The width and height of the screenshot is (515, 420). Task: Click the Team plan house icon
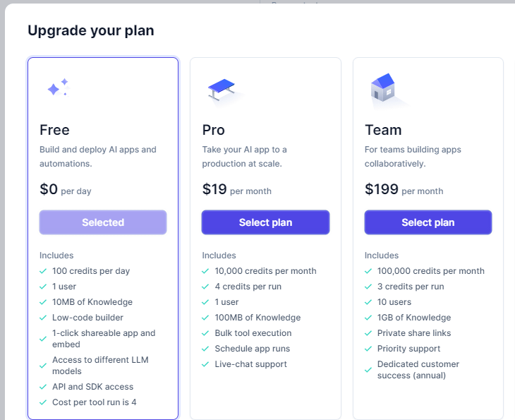[382, 88]
